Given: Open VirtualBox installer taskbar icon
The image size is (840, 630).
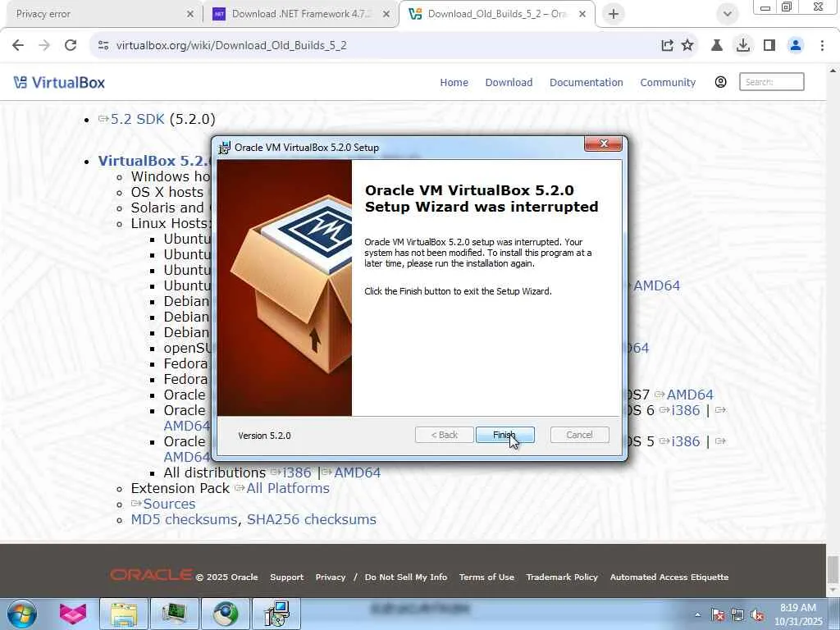Looking at the screenshot, I should pyautogui.click(x=276, y=614).
